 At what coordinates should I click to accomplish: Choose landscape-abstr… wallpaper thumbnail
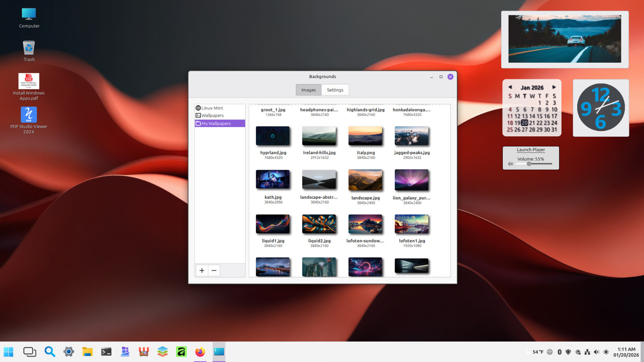pyautogui.click(x=319, y=179)
